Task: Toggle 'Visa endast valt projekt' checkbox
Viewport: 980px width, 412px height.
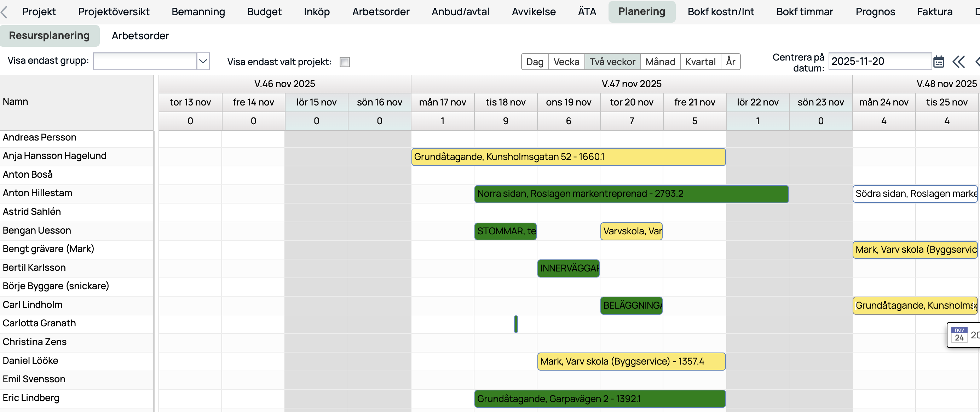Action: point(345,62)
